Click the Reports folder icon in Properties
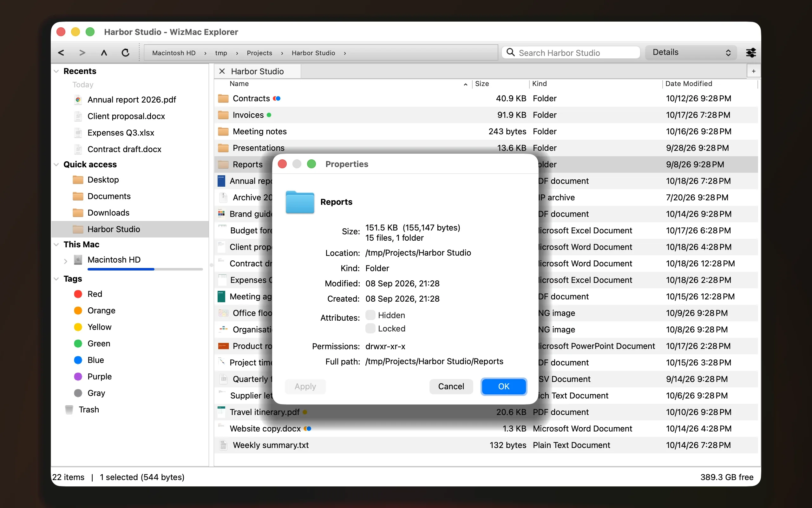The height and width of the screenshot is (508, 812). click(300, 202)
